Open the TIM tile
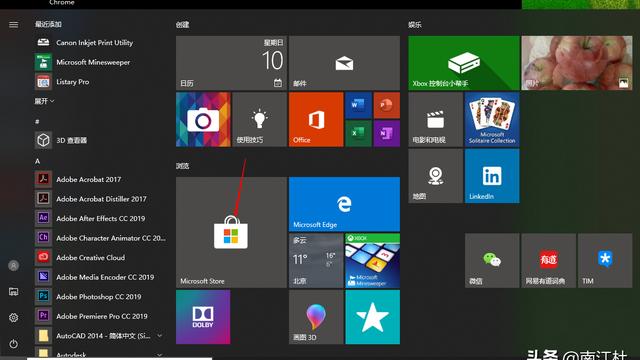The height and width of the screenshot is (360, 640). tap(605, 261)
